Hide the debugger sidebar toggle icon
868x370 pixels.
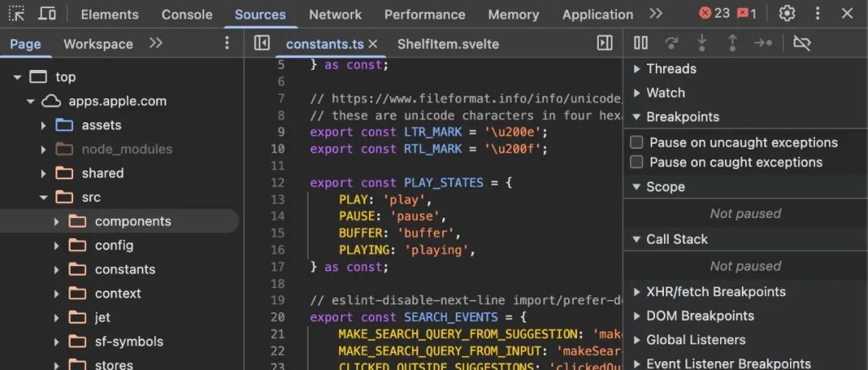(x=604, y=43)
